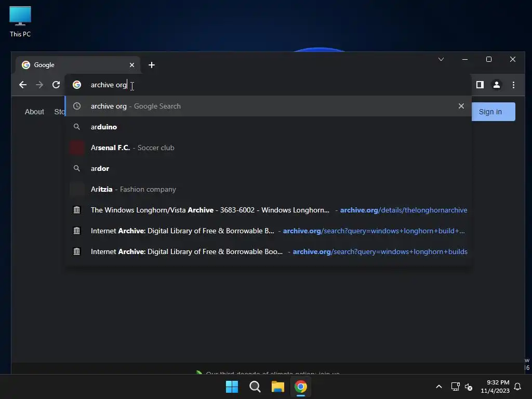Reload the page with refresh icon

coord(56,85)
